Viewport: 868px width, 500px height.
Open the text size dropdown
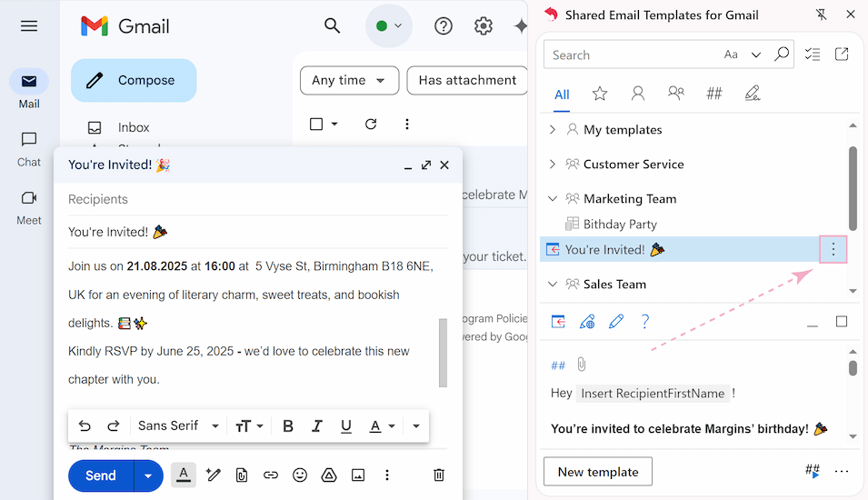(x=249, y=425)
